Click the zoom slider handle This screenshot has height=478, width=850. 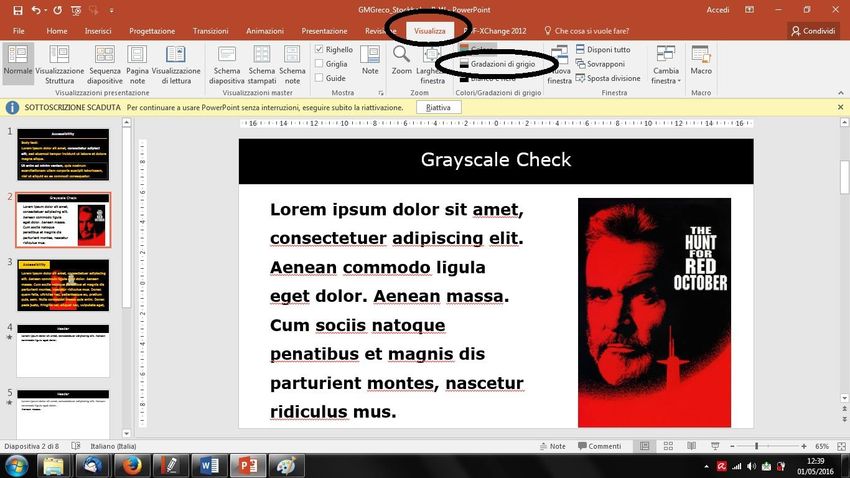[756, 446]
